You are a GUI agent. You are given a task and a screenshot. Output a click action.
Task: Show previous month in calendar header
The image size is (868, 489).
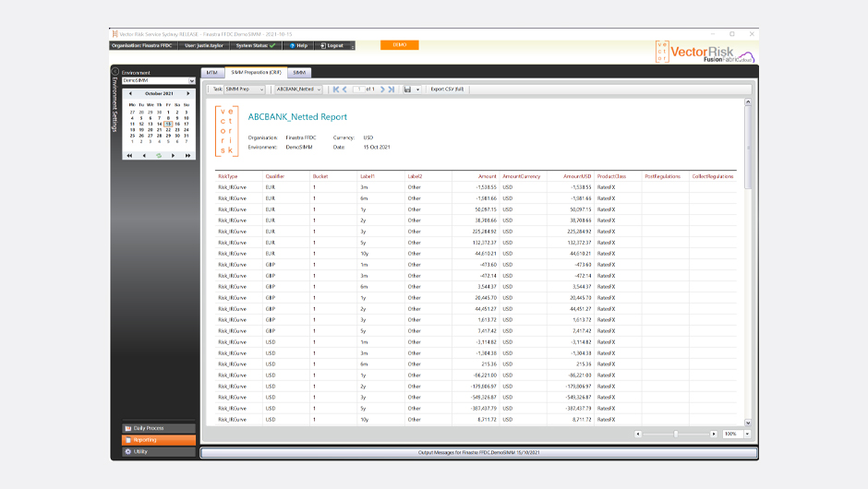click(x=130, y=93)
